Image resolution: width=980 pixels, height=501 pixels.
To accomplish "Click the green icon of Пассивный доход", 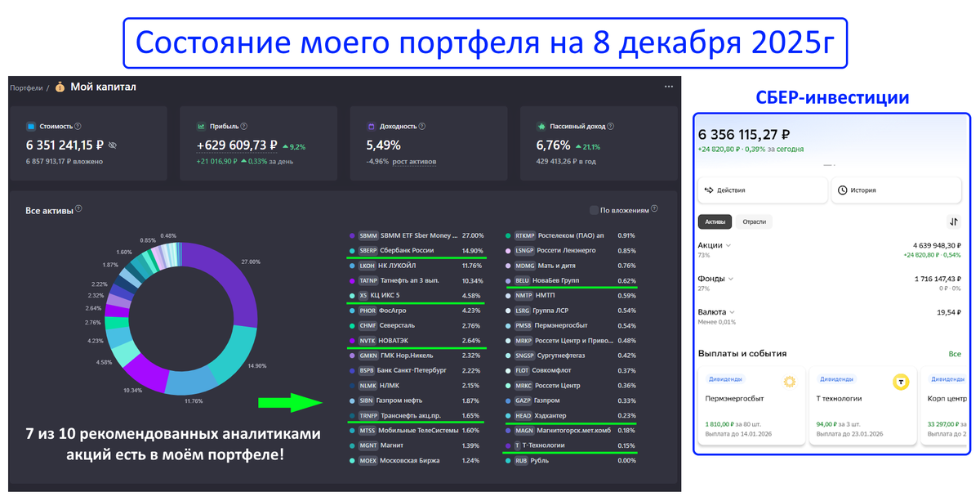I will (x=541, y=127).
